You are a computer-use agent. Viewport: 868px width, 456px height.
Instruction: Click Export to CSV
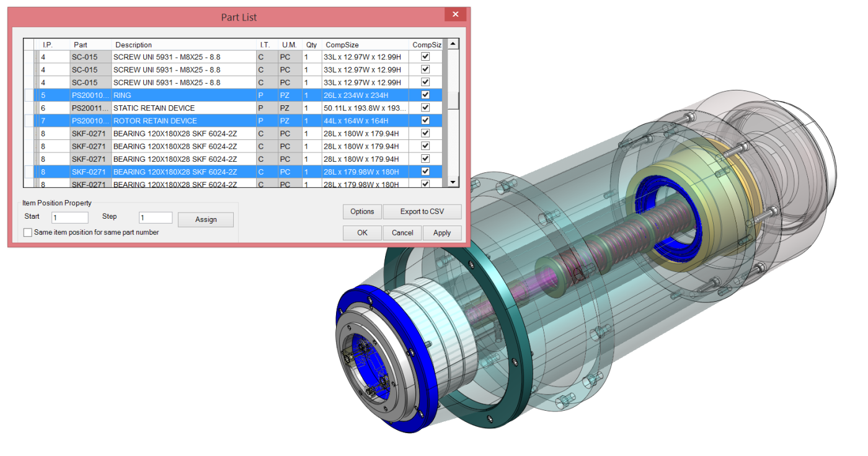(422, 211)
